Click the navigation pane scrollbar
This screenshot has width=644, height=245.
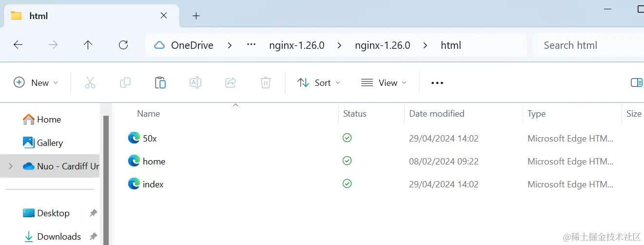[x=105, y=181]
